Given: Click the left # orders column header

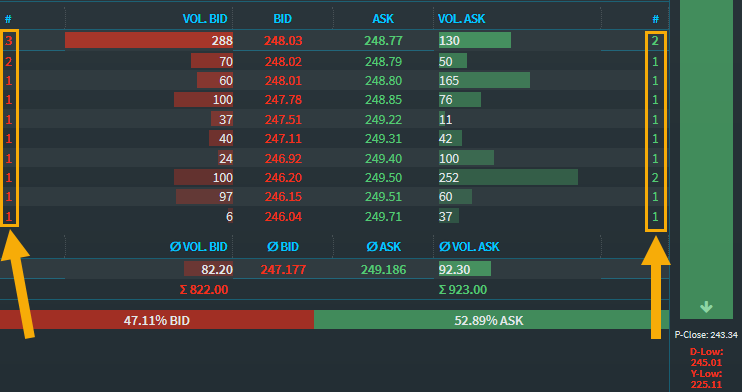Looking at the screenshot, I should 8,19.
